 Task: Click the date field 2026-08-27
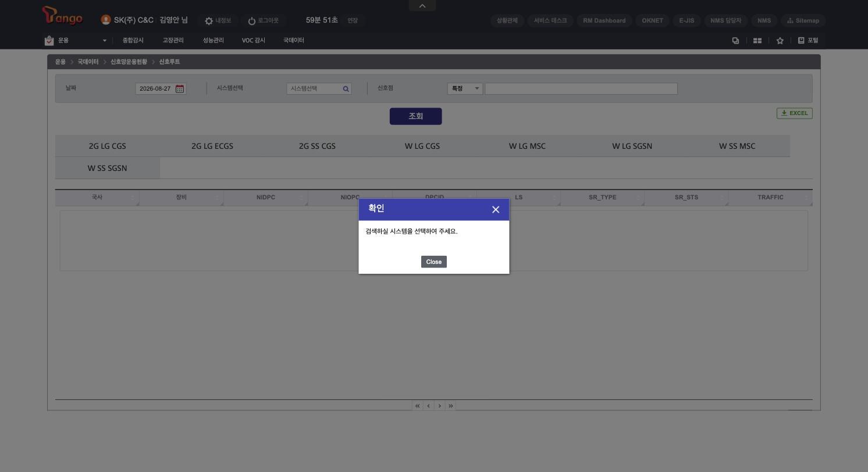click(155, 89)
